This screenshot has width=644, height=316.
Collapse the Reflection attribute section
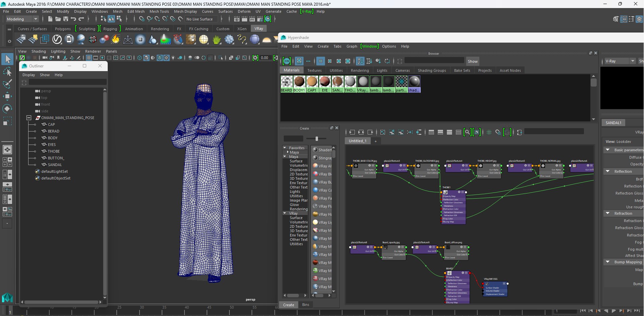point(607,171)
